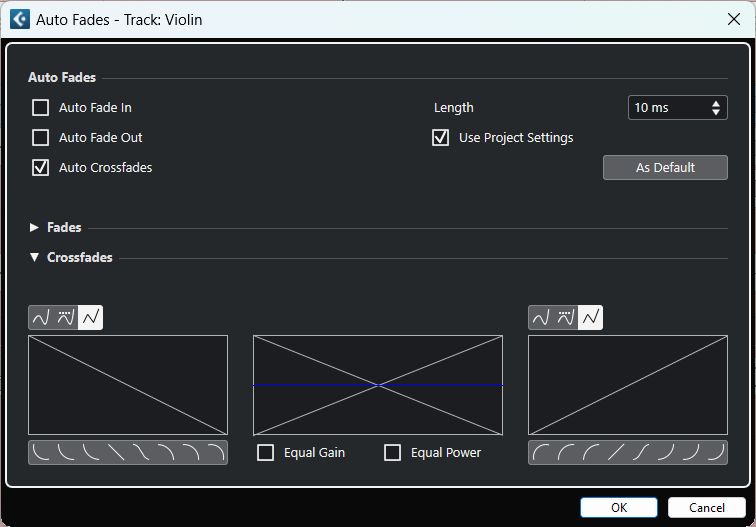This screenshot has width=756, height=527.
Task: Uncheck the Auto Crossfades option
Action: coord(41,168)
